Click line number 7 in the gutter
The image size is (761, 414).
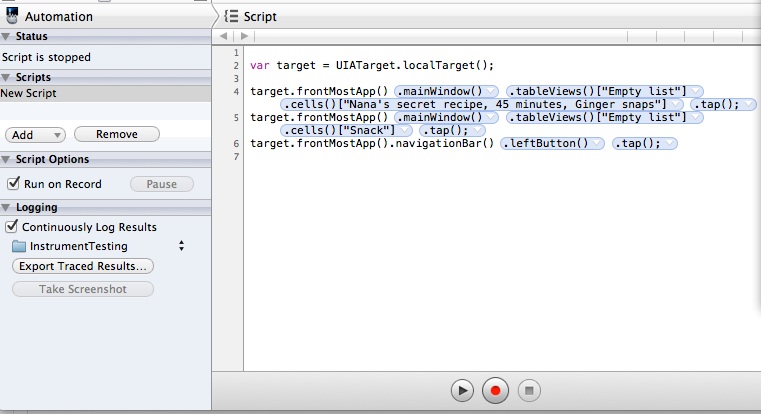pos(236,157)
